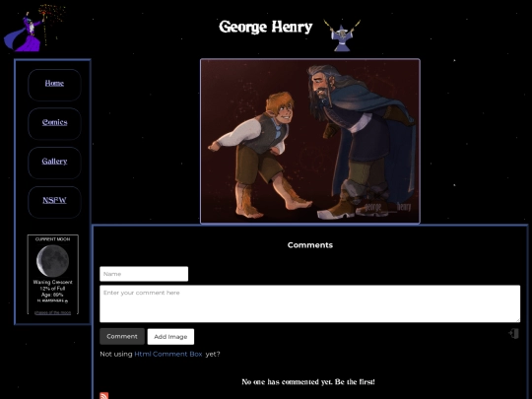Click the 'No one has commented yet' message
The height and width of the screenshot is (399, 532).
[x=308, y=381]
